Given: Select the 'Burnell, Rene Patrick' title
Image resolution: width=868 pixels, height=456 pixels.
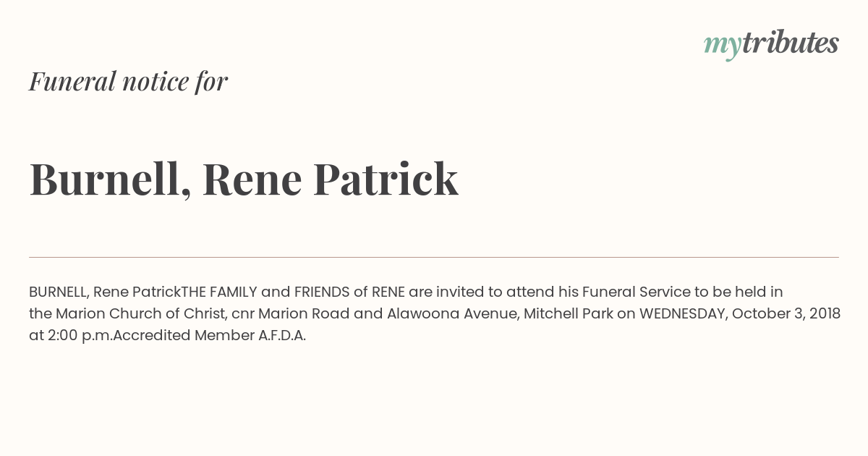Looking at the screenshot, I should (x=243, y=179).
